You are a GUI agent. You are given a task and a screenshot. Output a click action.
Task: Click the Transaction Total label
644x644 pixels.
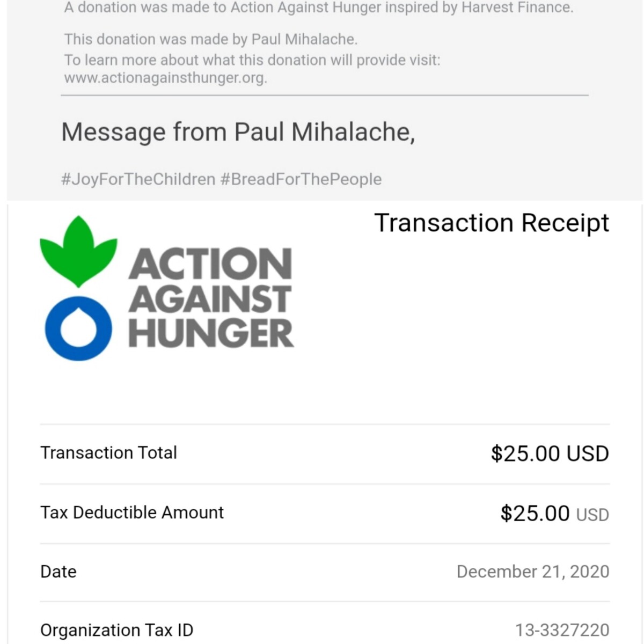108,452
